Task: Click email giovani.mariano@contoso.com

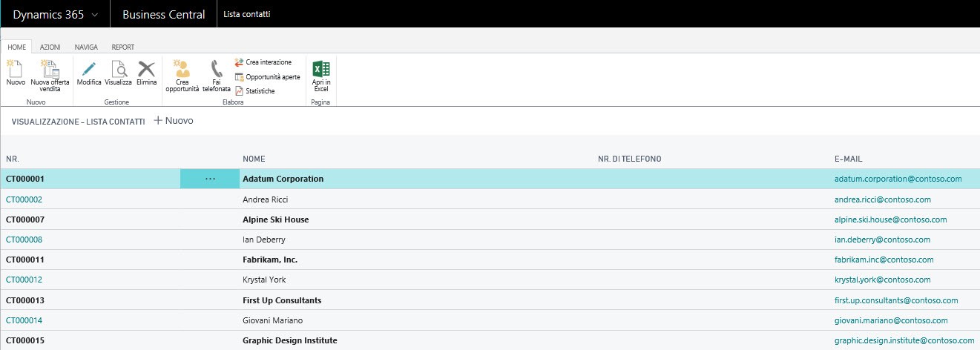Action: tap(892, 320)
